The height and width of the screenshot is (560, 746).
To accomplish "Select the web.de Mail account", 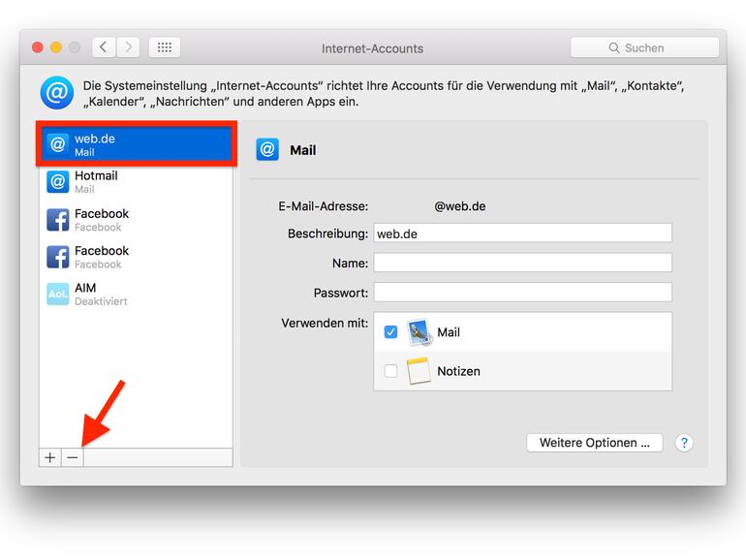I will click(x=136, y=144).
